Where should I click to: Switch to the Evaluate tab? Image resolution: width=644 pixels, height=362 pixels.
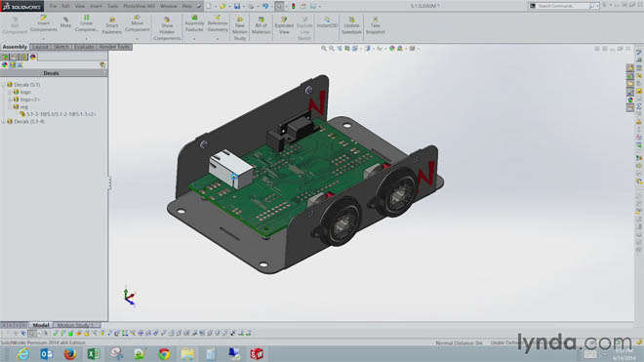pos(84,47)
